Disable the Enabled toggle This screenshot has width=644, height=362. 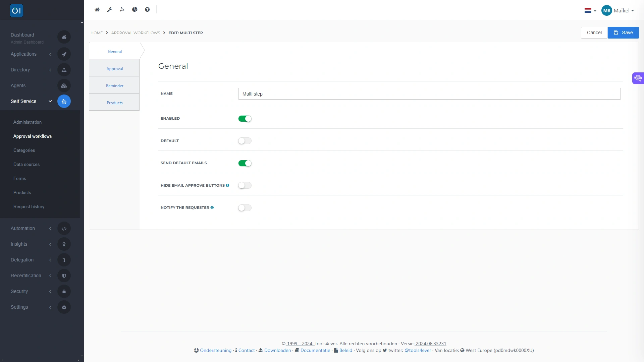coord(245,119)
